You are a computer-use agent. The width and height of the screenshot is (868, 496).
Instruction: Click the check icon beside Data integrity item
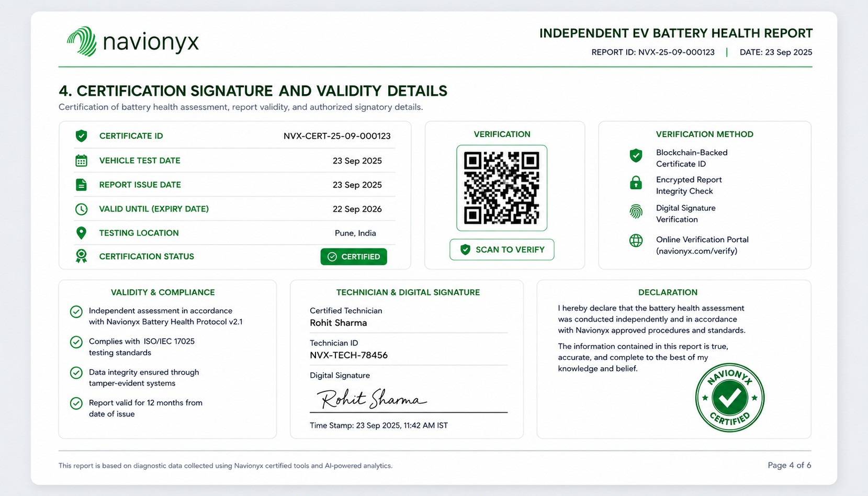[x=76, y=373]
